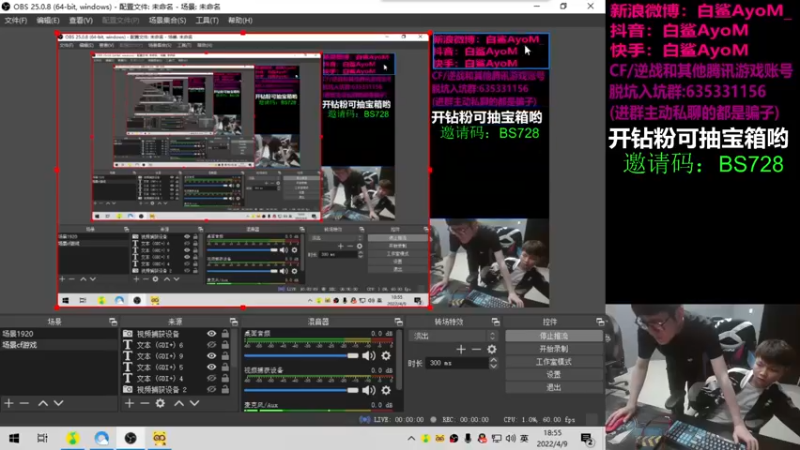Pop out the 转场特效 dock panel

(495, 322)
